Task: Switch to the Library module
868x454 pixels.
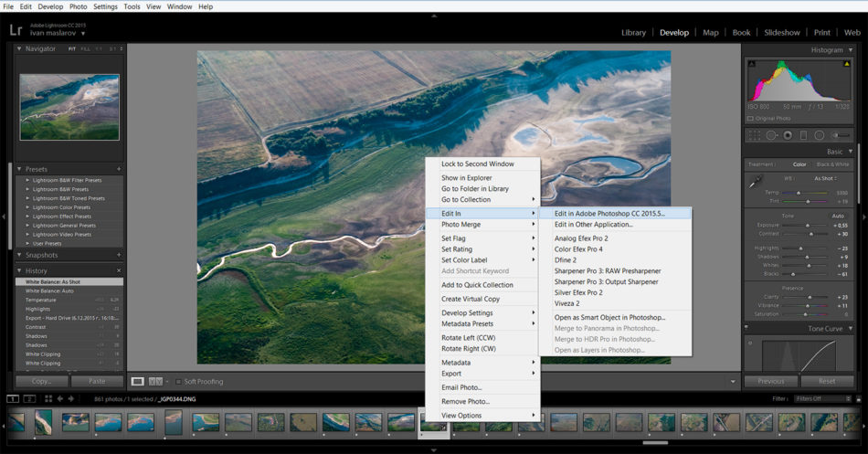Action: point(633,33)
